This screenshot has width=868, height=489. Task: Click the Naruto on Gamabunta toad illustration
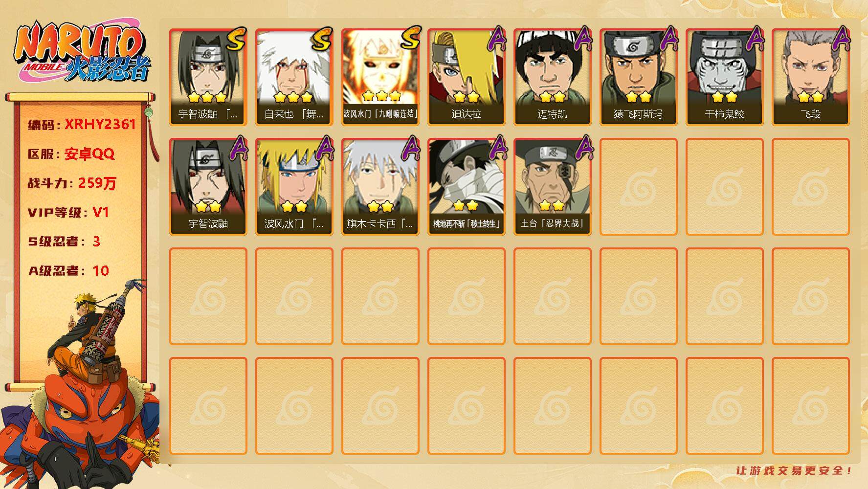click(81, 386)
